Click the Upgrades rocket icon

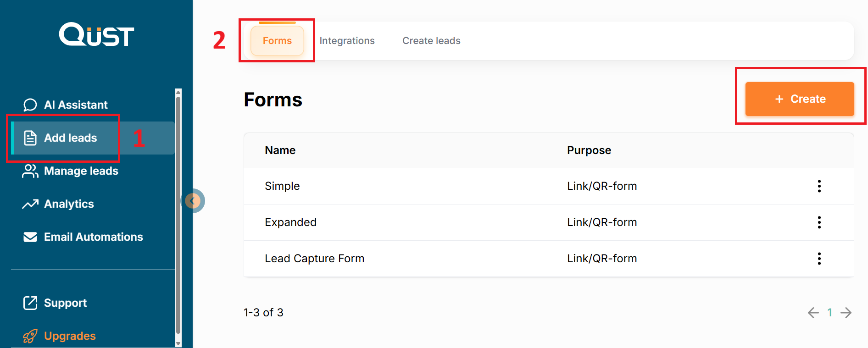30,336
